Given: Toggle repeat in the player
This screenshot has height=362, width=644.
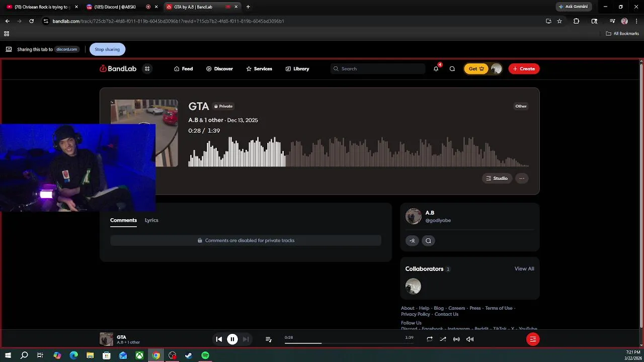Looking at the screenshot, I should pos(429,339).
